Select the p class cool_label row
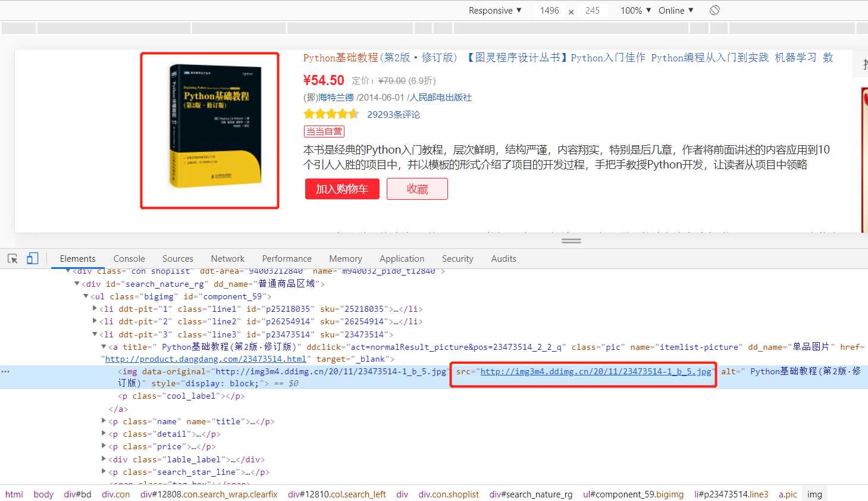The image size is (868, 501). click(181, 396)
